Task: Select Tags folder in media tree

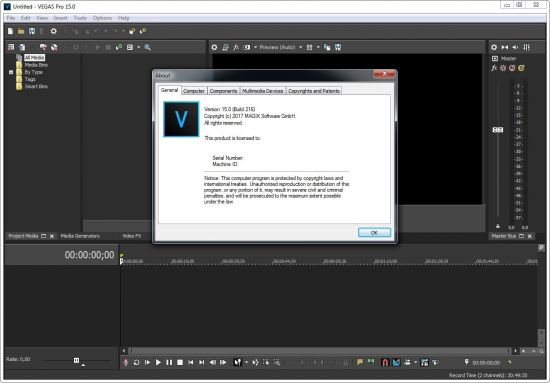Action: [x=30, y=79]
